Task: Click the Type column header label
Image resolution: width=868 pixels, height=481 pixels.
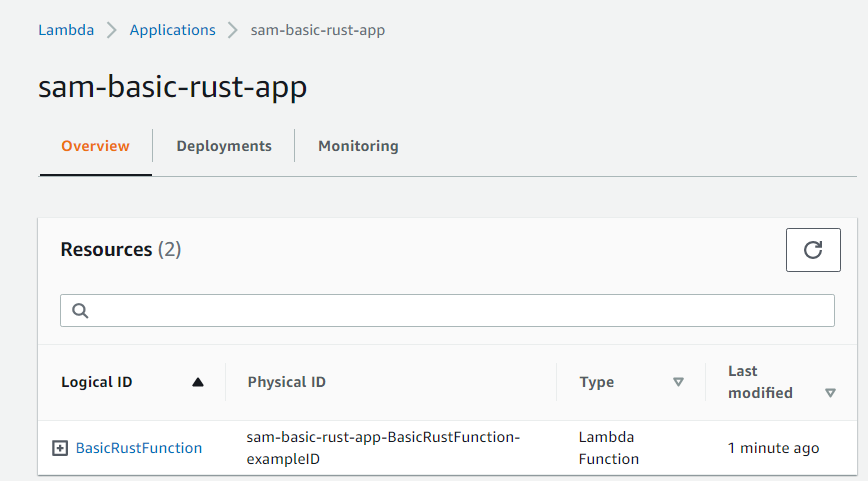Action: [597, 382]
